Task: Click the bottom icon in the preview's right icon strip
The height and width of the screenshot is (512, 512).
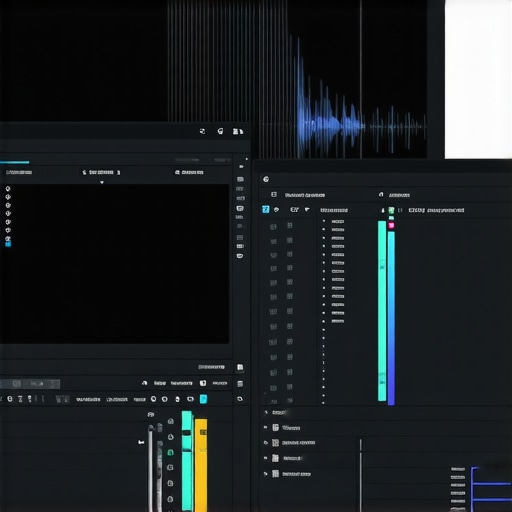Action: (240, 256)
